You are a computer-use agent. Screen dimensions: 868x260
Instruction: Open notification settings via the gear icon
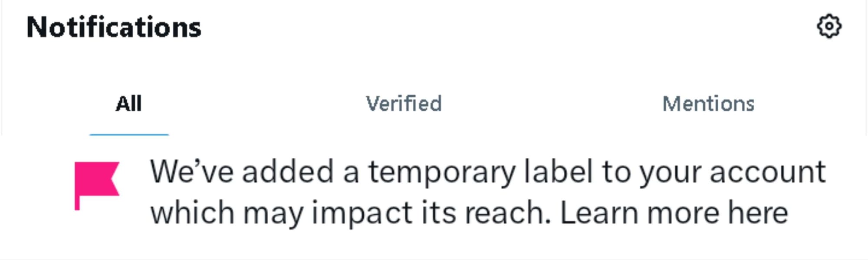(x=830, y=27)
